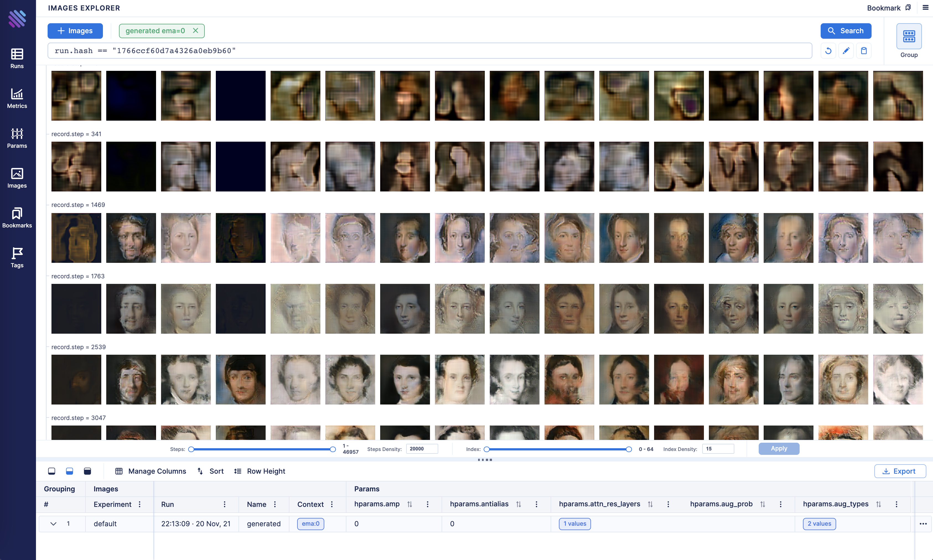Viewport: 933px width, 560px height.
Task: Click the generated name cell
Action: point(264,524)
